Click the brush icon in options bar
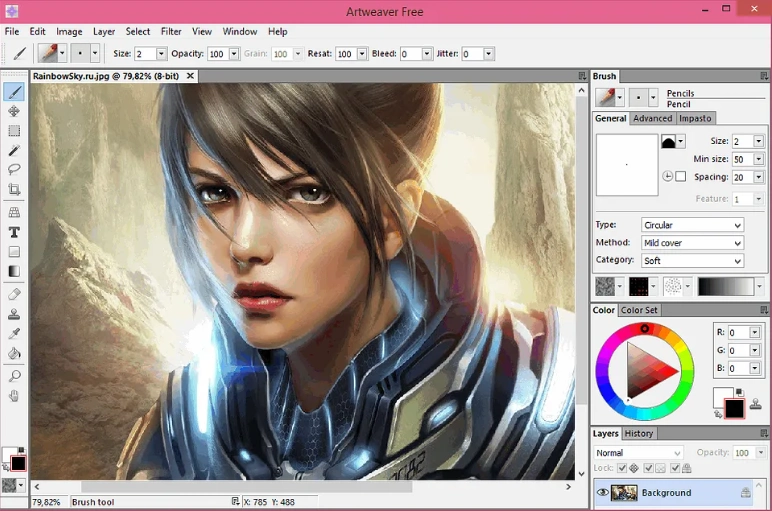772x511 pixels. click(19, 53)
